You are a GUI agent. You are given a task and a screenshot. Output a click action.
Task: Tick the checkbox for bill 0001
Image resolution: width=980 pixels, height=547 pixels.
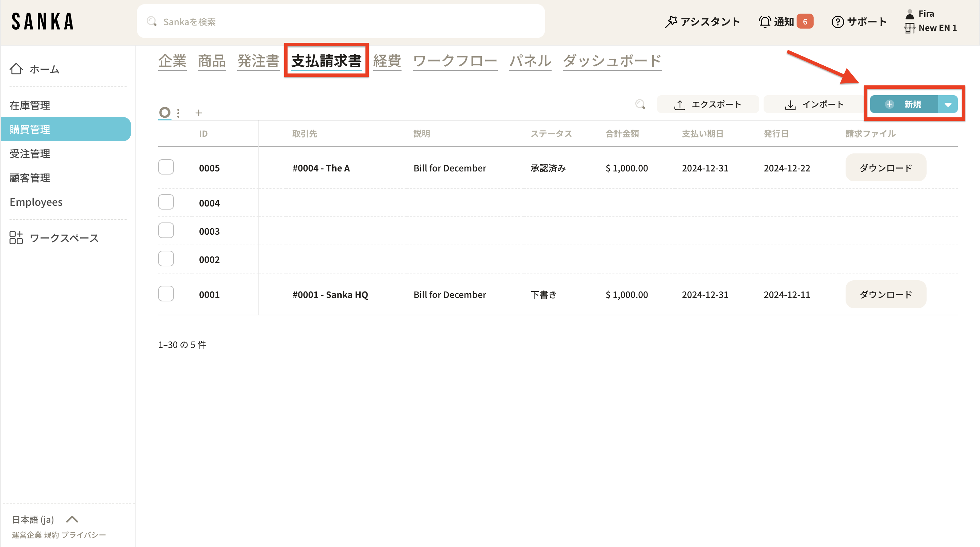[166, 294]
